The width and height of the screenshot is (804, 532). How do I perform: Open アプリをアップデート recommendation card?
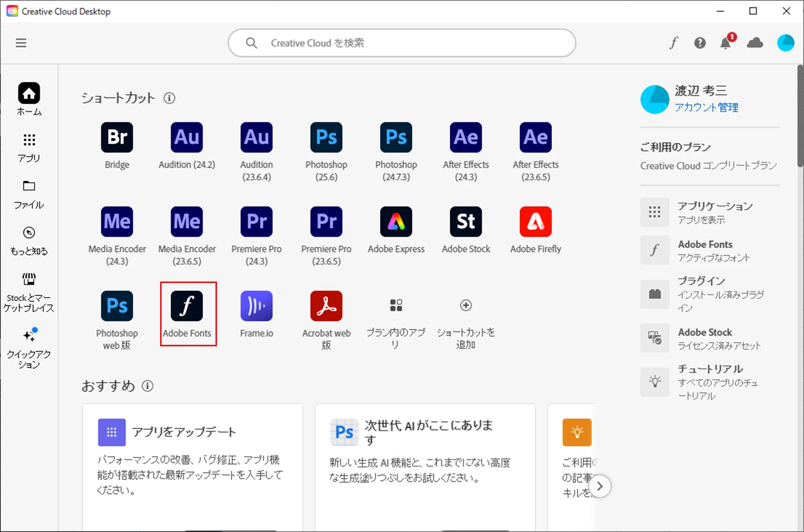(x=193, y=467)
